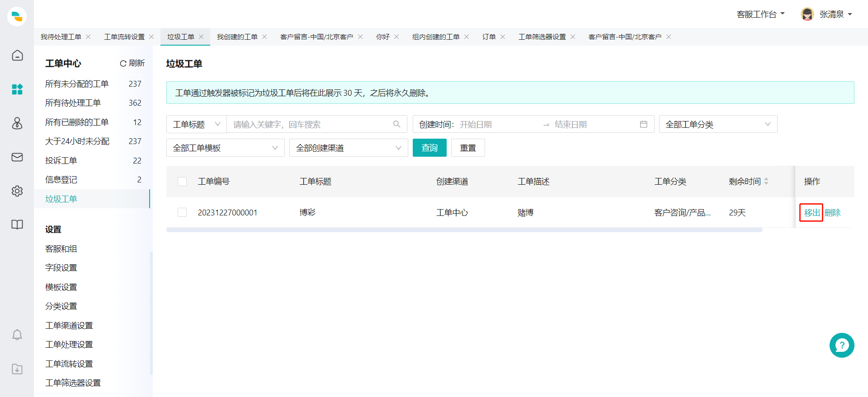
Task: Click the refresh 刷新 icon in 工单中心
Action: pos(123,64)
